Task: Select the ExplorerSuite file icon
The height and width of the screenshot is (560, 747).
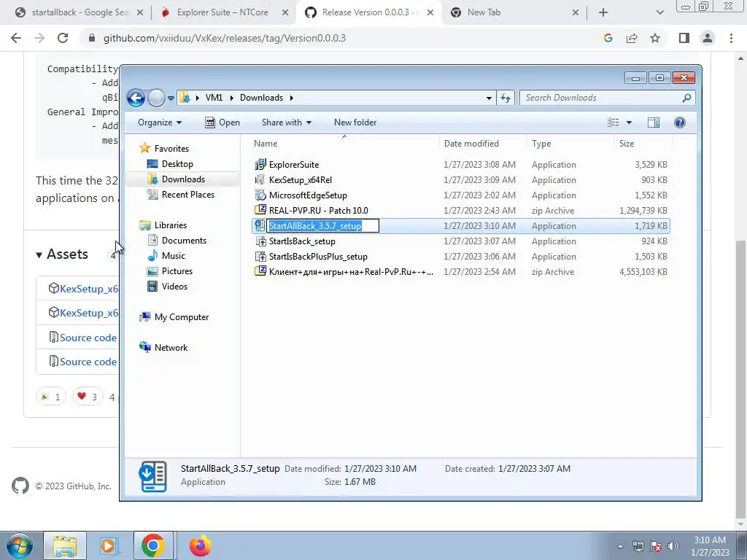Action: pyautogui.click(x=260, y=165)
